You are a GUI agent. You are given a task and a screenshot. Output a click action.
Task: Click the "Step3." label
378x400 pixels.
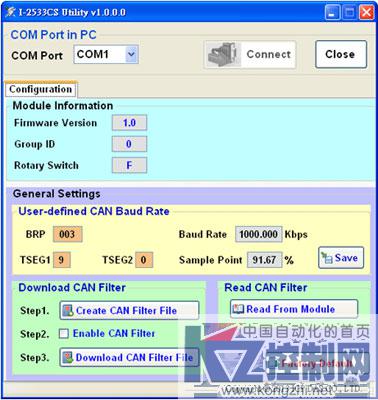pos(34,358)
